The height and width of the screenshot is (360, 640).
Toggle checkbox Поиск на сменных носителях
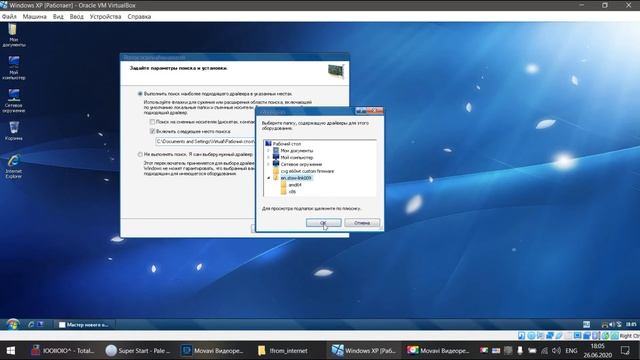coord(152,122)
